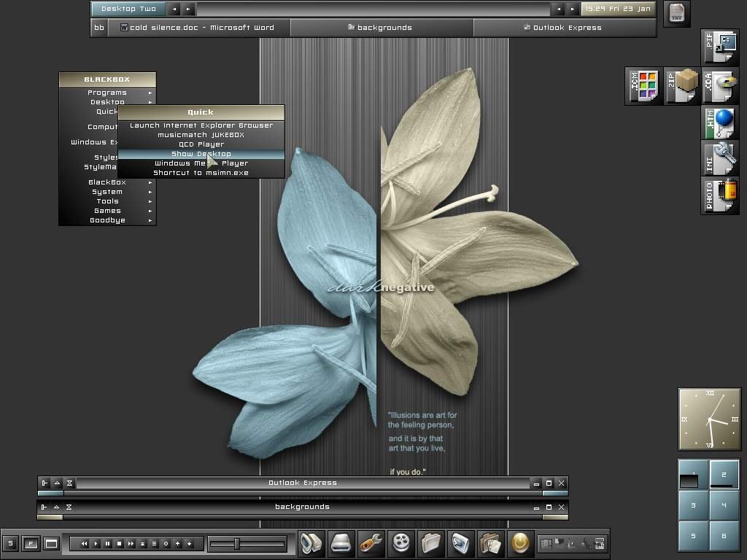Open the wrench tools icon in bottom dock
Viewport: 747px width, 560px height.
pos(371,543)
